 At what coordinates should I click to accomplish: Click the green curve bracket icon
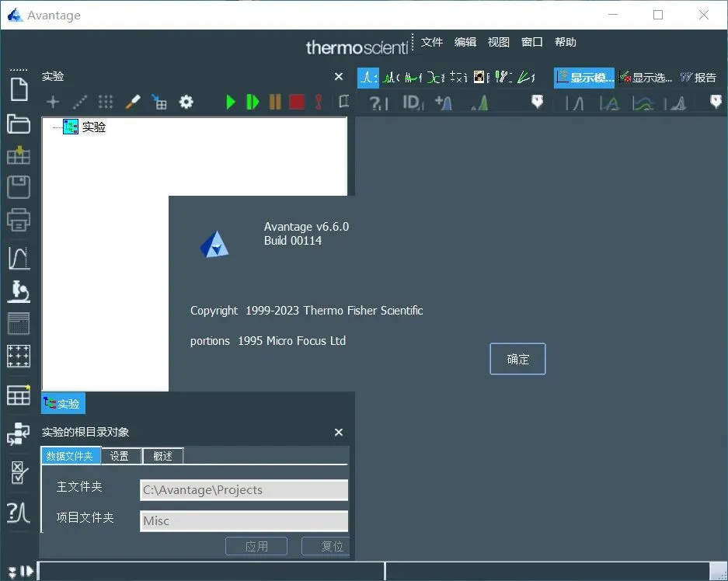(x=436, y=77)
